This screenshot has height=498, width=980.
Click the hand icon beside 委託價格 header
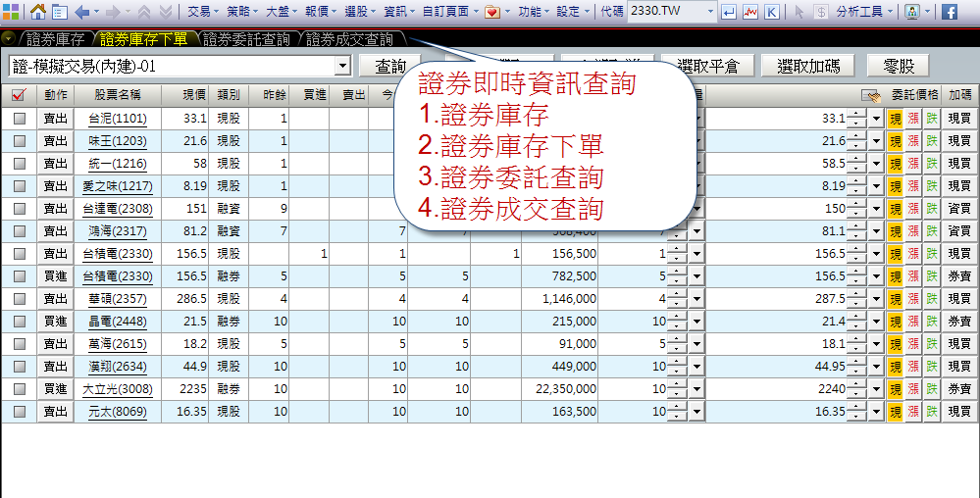coord(869,95)
